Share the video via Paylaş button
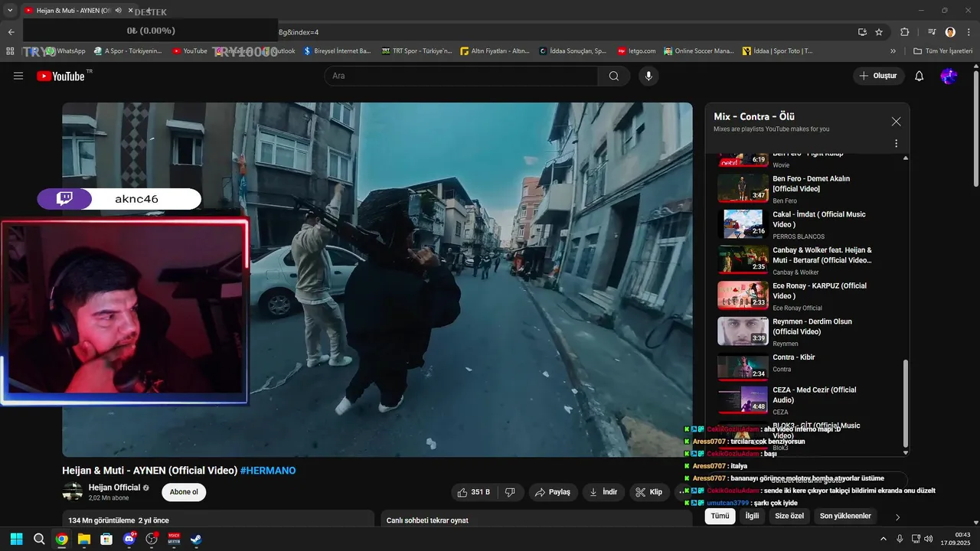The image size is (980, 551). [x=553, y=492]
